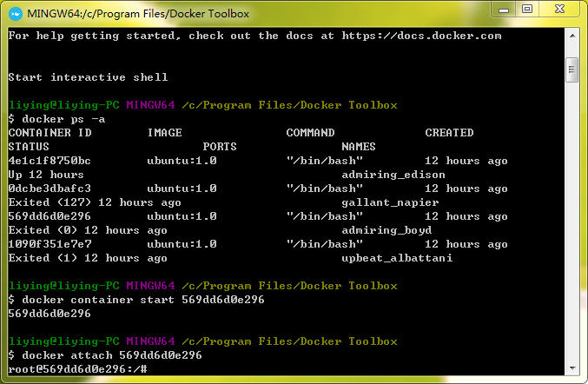
Task: Click the 'Up 12 hours' status text
Action: [46, 175]
